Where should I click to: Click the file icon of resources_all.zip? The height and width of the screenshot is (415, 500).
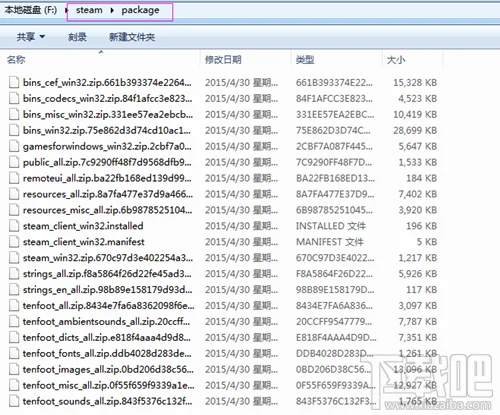tap(14, 194)
